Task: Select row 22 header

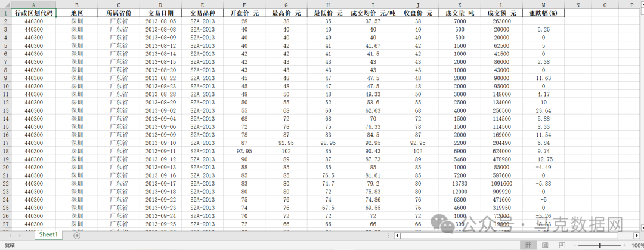Action: click(x=5, y=183)
